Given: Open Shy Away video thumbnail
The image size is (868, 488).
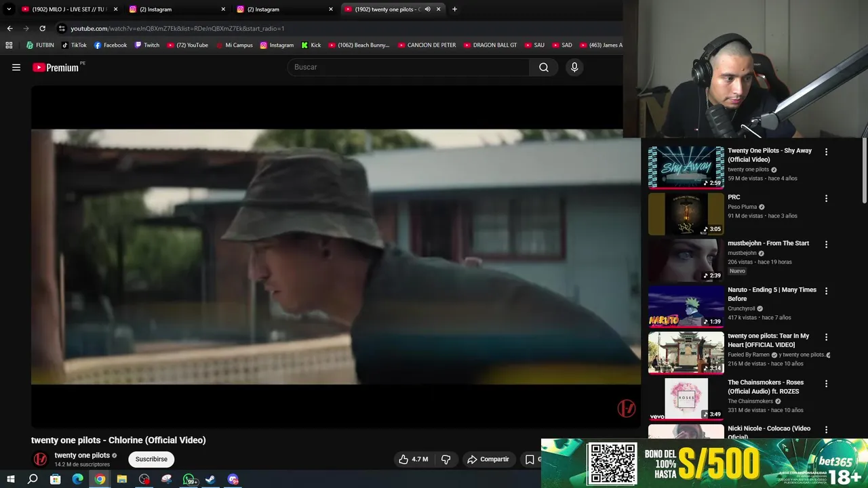Looking at the screenshot, I should (x=686, y=167).
